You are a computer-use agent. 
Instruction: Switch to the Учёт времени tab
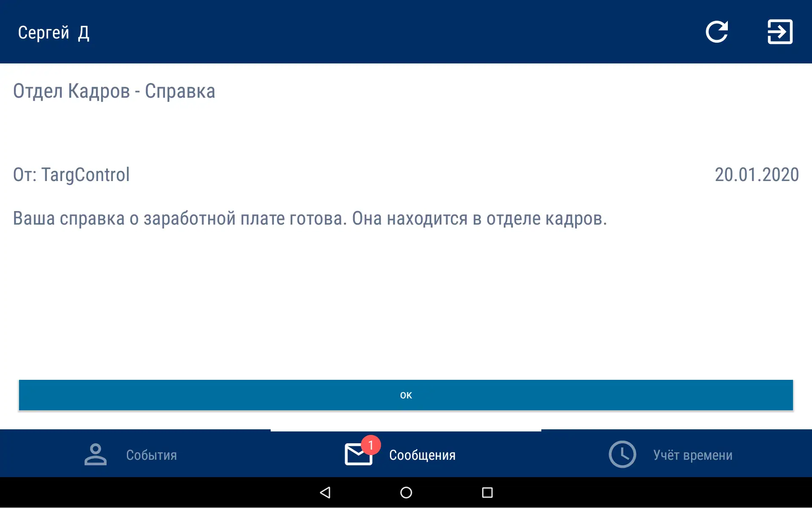692,455
